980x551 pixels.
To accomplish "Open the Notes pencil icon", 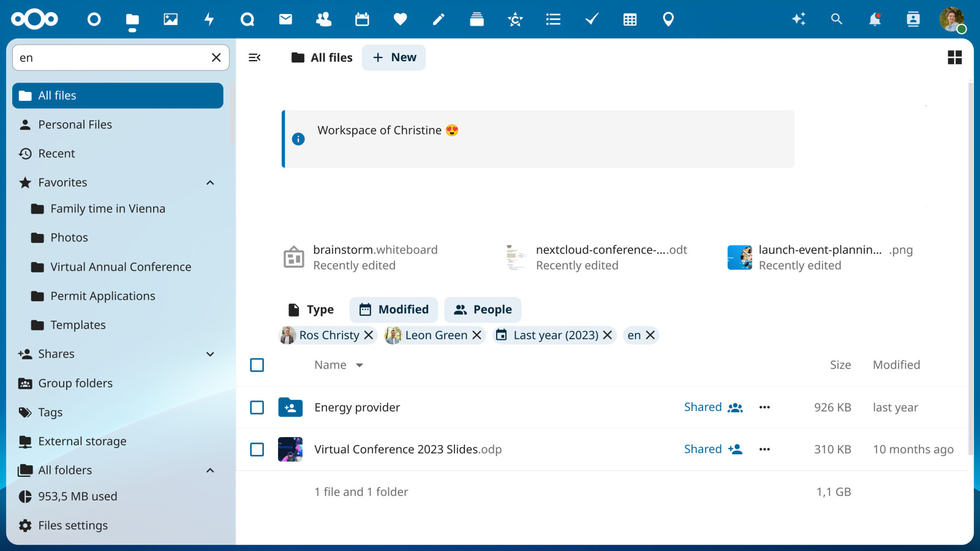I will (439, 20).
